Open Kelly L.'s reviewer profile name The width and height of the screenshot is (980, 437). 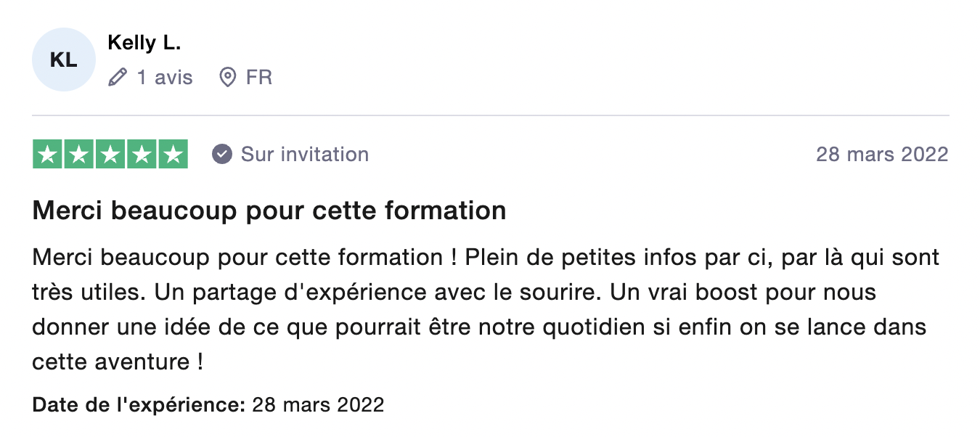click(x=144, y=43)
